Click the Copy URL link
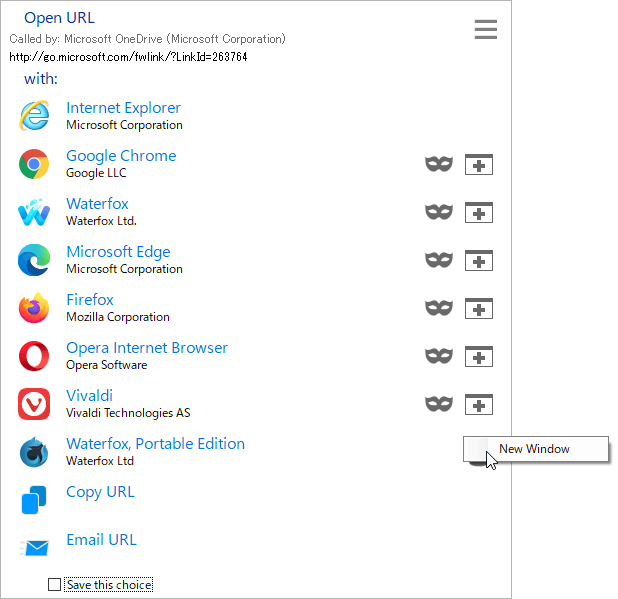The width and height of the screenshot is (618, 599). pos(101,493)
